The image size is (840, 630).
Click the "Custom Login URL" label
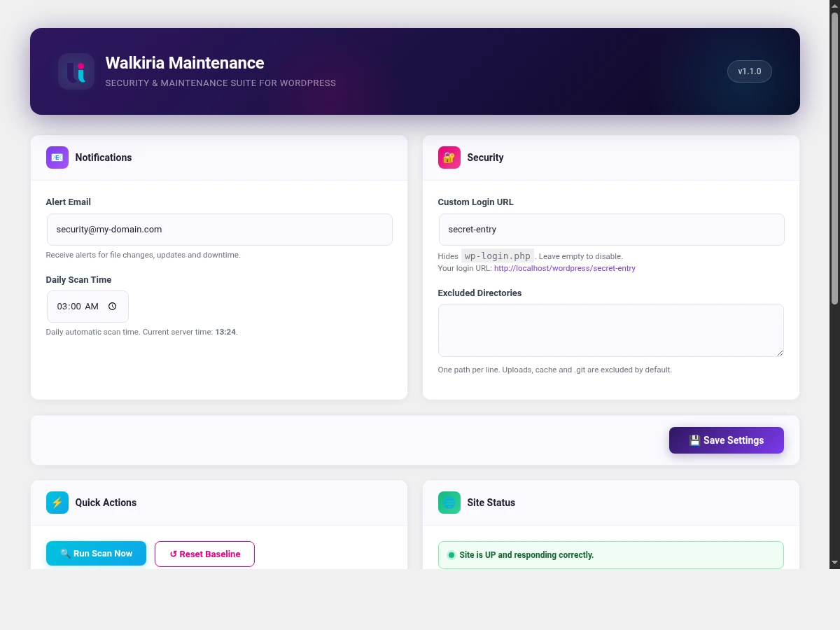click(476, 202)
